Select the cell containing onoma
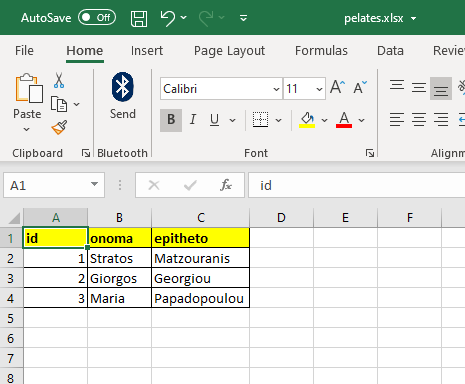Screen dimensions: 465x384 click(x=120, y=238)
